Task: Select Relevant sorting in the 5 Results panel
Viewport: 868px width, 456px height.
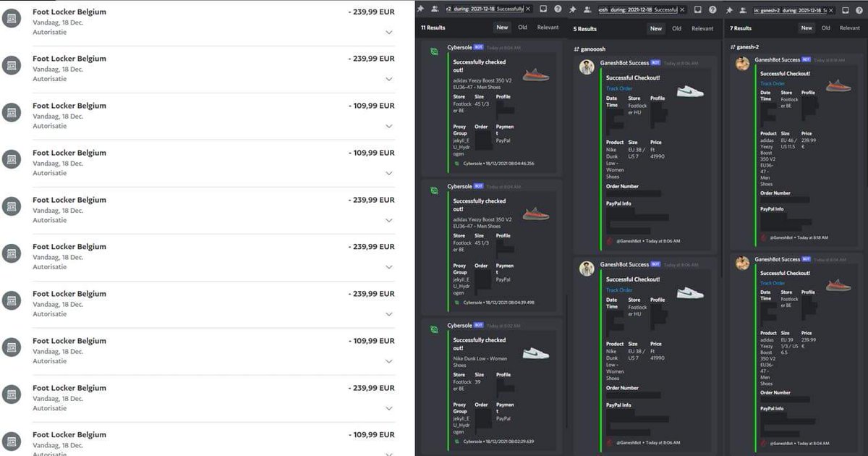Action: [x=702, y=29]
